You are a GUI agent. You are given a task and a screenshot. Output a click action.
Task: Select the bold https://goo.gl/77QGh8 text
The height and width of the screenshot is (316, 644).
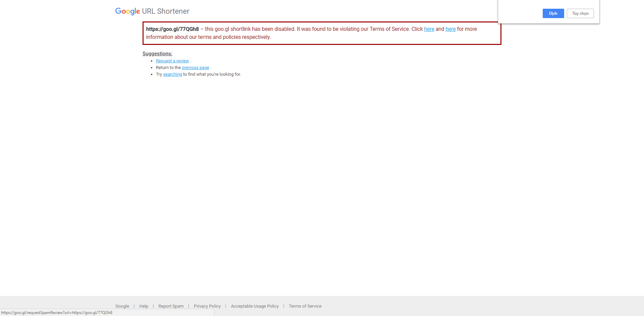[172, 29]
